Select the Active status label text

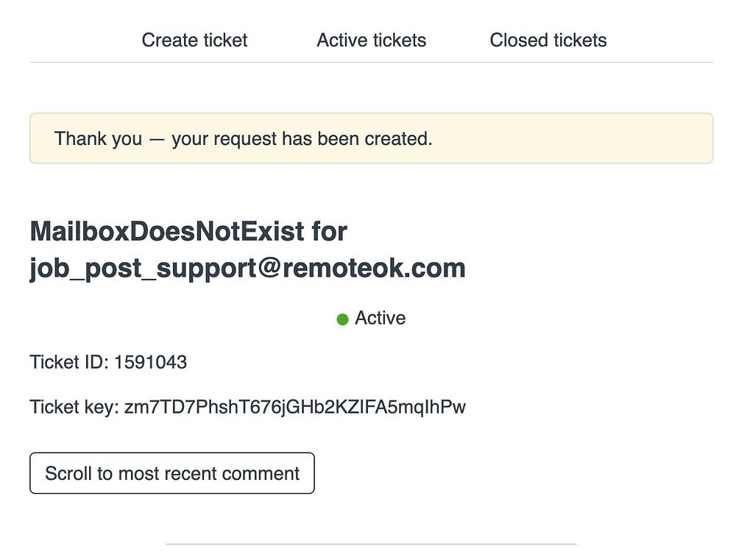(380, 318)
